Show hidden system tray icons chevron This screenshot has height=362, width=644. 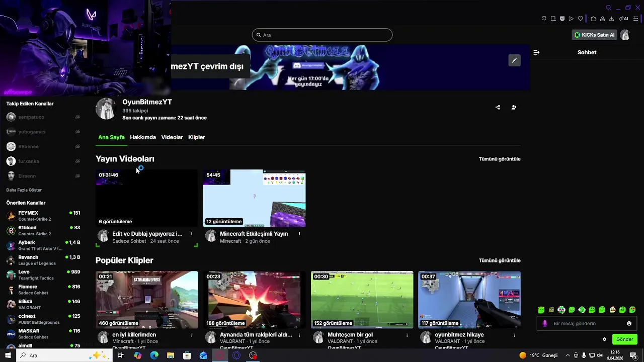coord(568,355)
